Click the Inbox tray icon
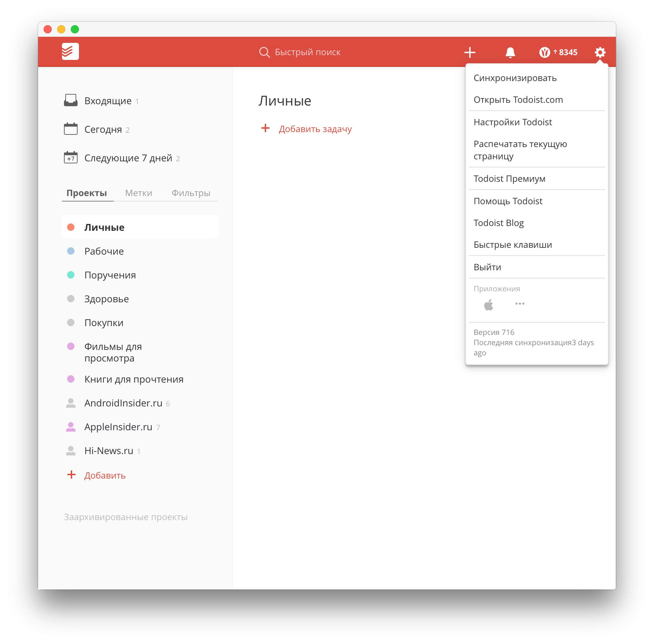This screenshot has height=644, width=654. [x=71, y=100]
